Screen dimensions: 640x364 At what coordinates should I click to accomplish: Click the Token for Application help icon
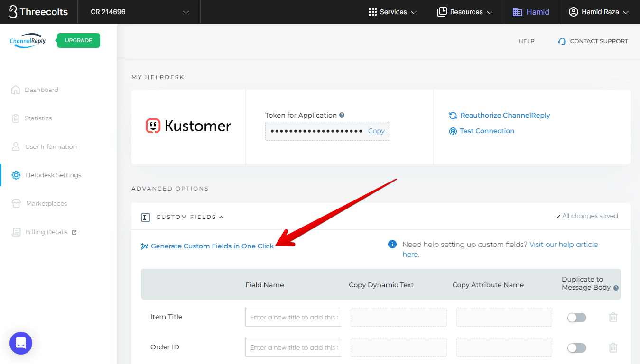342,115
